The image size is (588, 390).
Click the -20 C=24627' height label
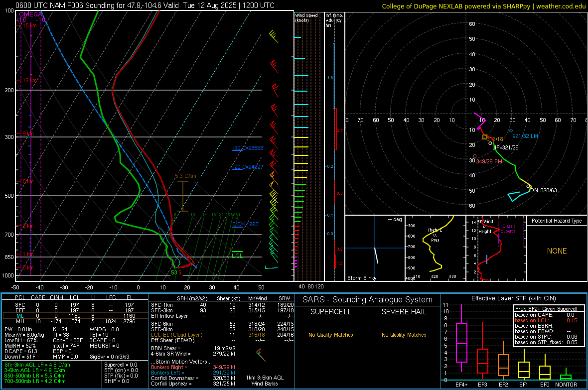click(248, 167)
